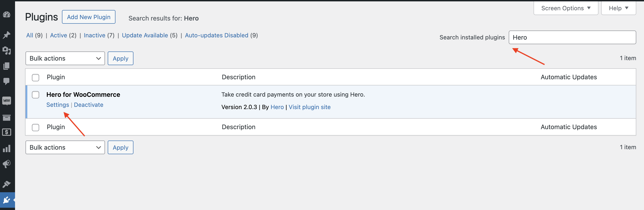644x210 pixels.
Task: Expand the Screen Options panel
Action: pyautogui.click(x=565, y=8)
